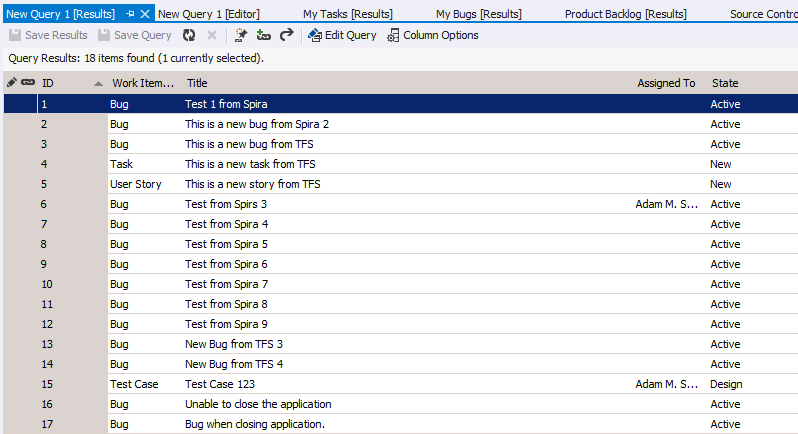This screenshot has width=798, height=434.
Task: Click the New Linked Work Item icon
Action: click(x=264, y=35)
